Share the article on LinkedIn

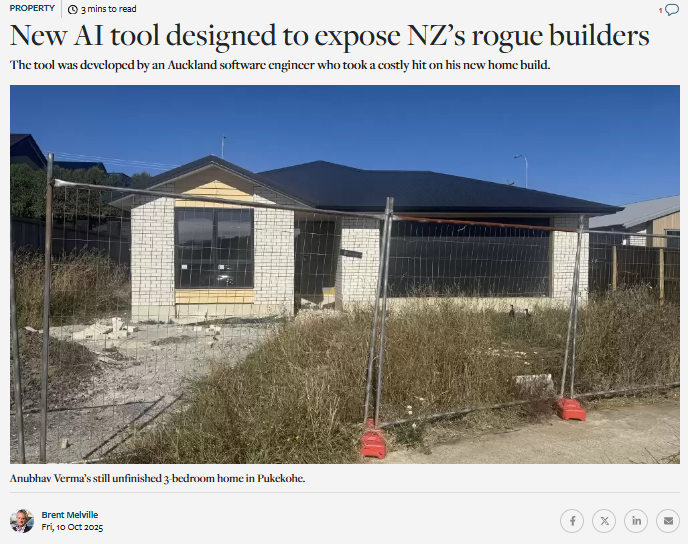tap(636, 521)
